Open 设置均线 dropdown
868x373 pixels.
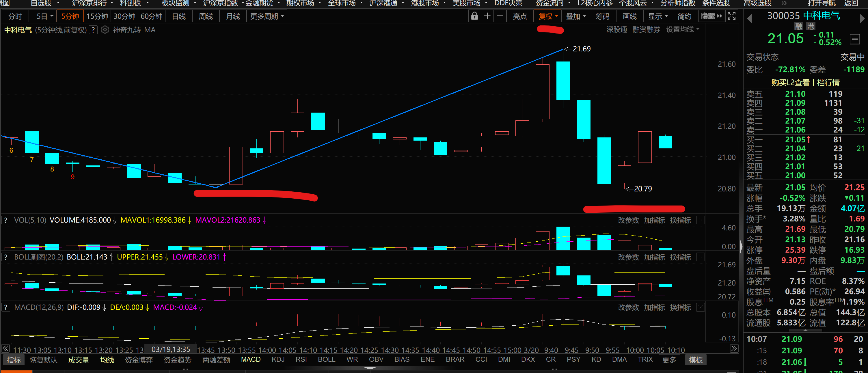(682, 30)
